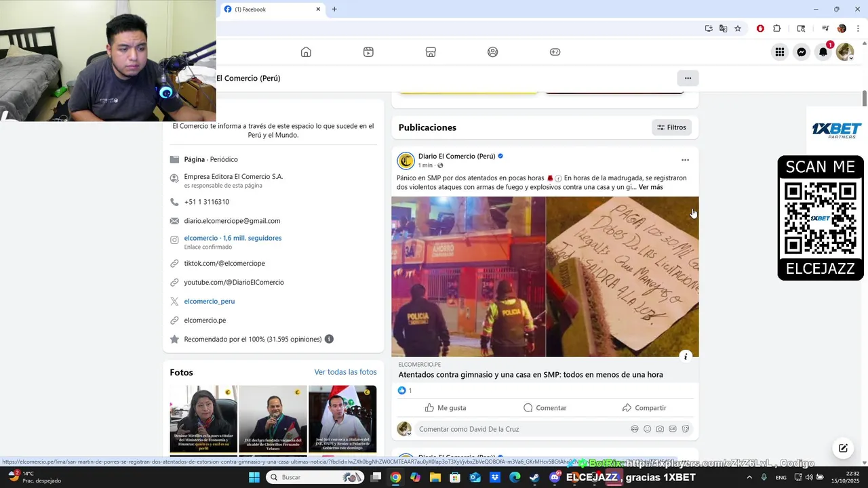Add a GIF to the comment
868x488 pixels.
(673, 429)
